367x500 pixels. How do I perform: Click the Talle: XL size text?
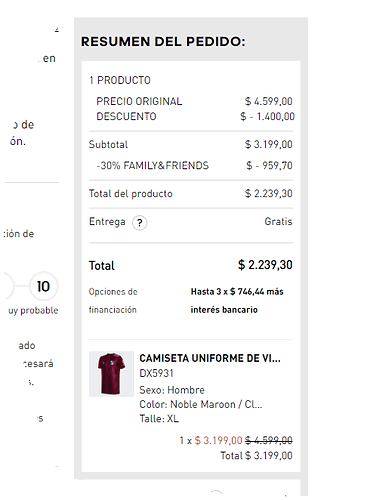[159, 419]
